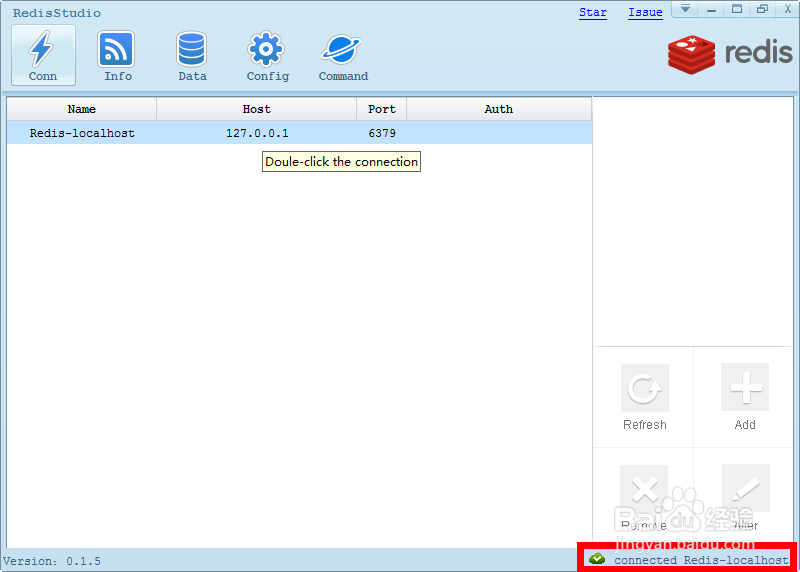Image resolution: width=800 pixels, height=572 pixels.
Task: Sort by the Host column header
Action: coord(256,109)
